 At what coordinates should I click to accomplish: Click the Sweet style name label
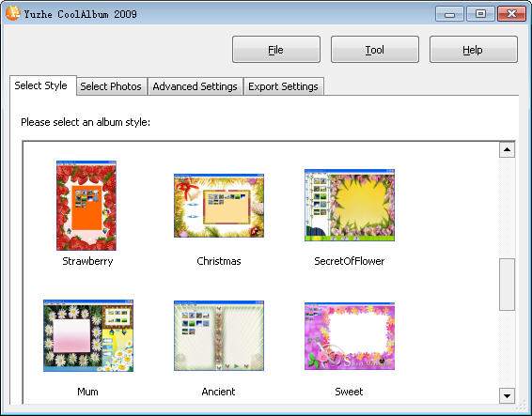pyautogui.click(x=349, y=392)
